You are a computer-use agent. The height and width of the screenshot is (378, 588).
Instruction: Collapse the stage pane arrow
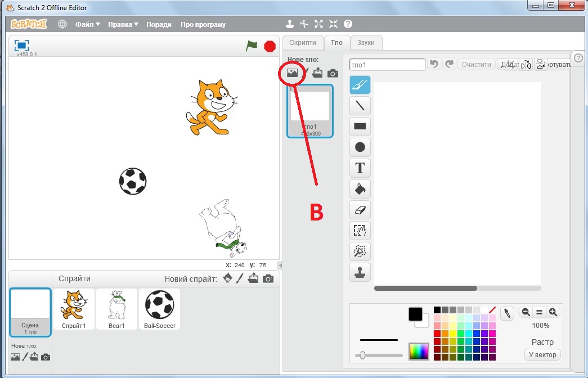point(280,265)
